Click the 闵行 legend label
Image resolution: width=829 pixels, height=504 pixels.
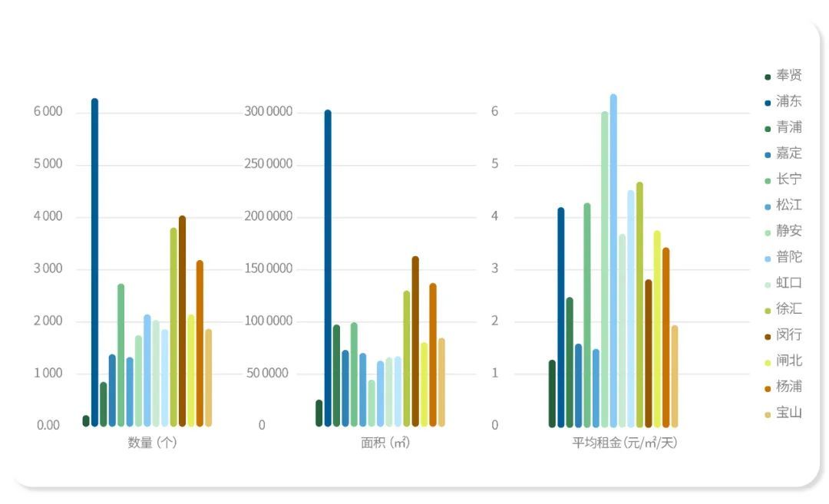[x=789, y=335]
